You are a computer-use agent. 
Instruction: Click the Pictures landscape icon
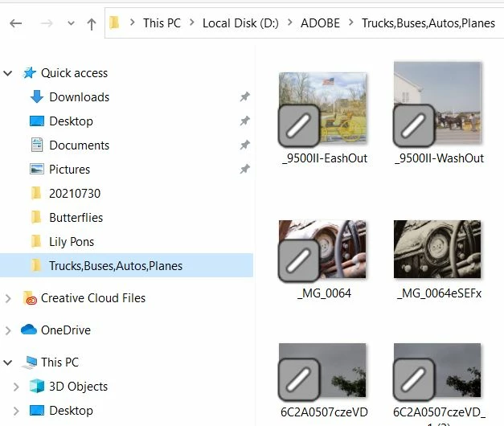point(37,169)
